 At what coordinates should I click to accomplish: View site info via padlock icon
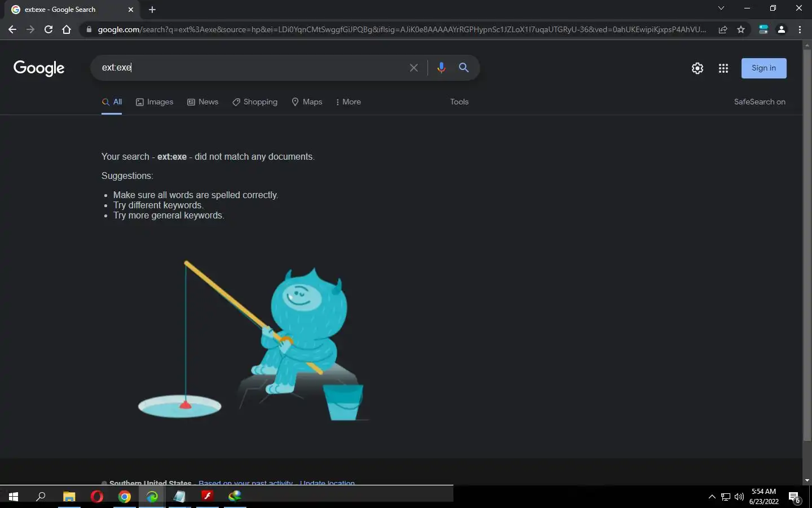coord(89,29)
